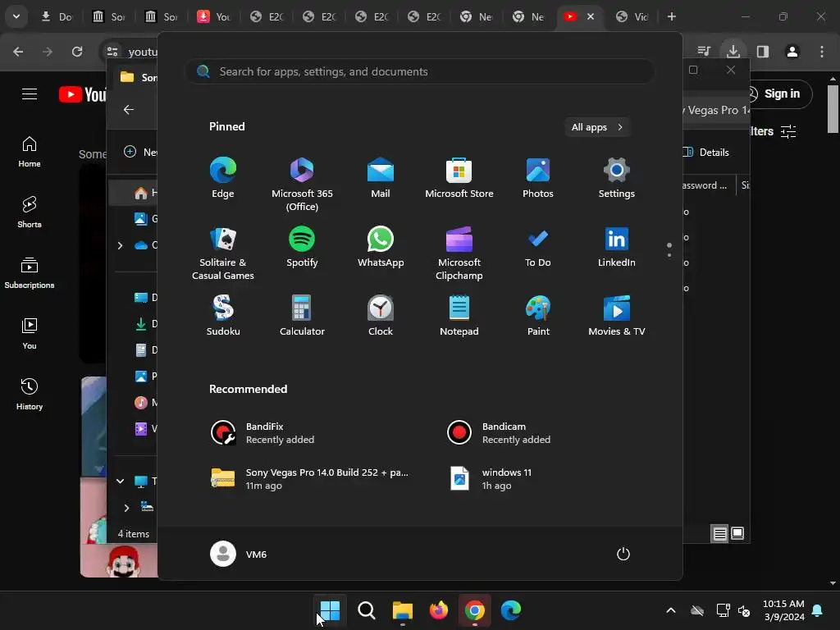Open Sudoku game
The image size is (840, 630).
(223, 316)
